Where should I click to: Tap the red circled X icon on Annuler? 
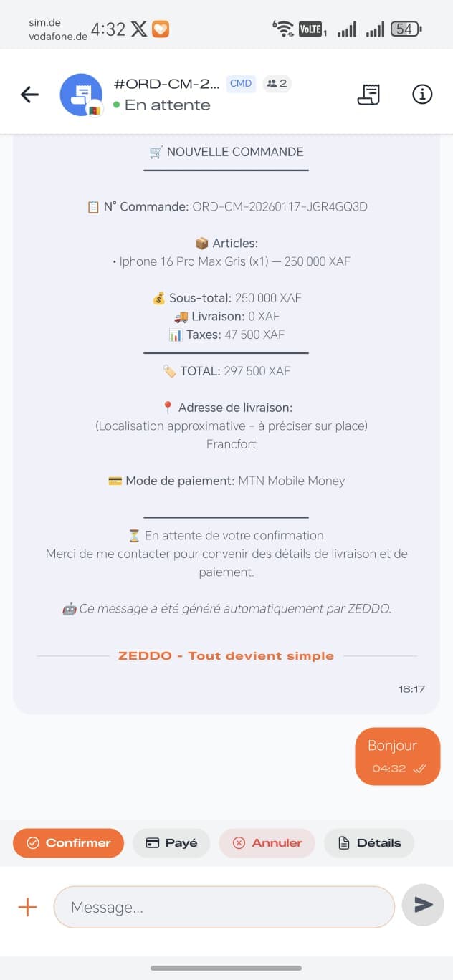pyautogui.click(x=239, y=843)
